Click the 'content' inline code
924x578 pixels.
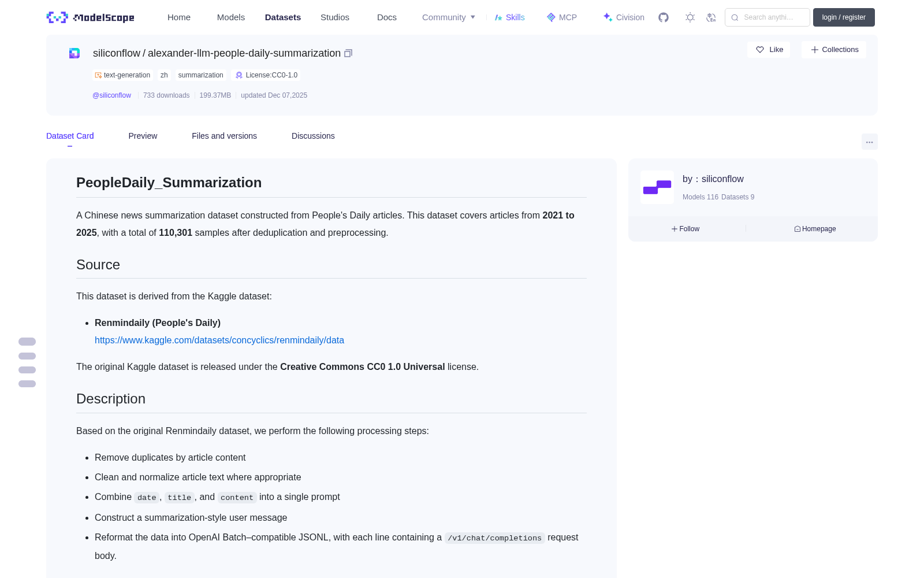pyautogui.click(x=237, y=498)
